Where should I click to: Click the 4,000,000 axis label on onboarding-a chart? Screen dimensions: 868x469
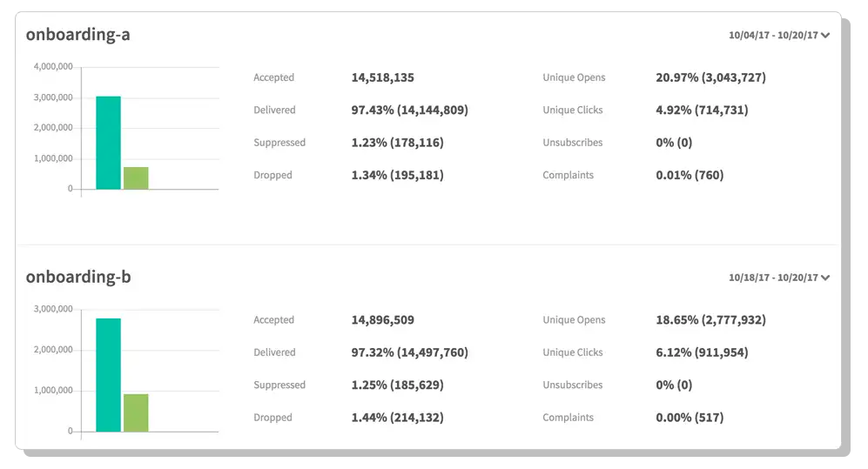[53, 66]
